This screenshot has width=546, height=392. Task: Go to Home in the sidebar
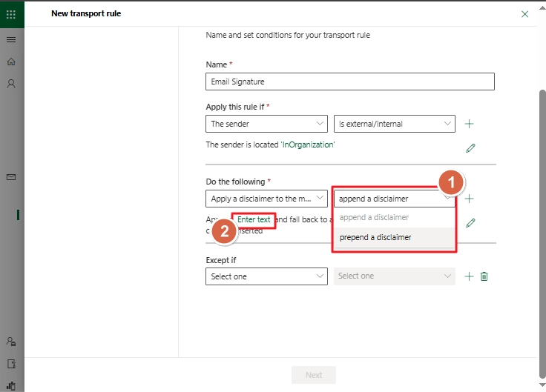click(x=11, y=62)
